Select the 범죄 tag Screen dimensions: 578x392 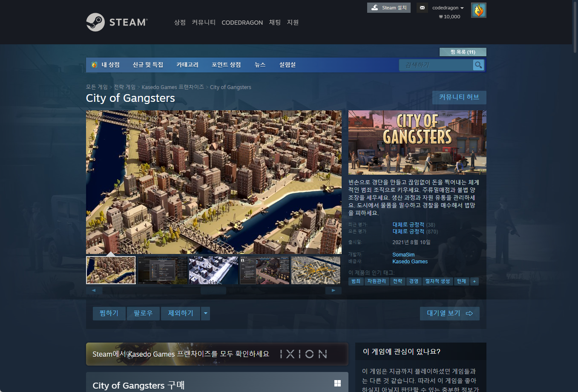tap(356, 281)
